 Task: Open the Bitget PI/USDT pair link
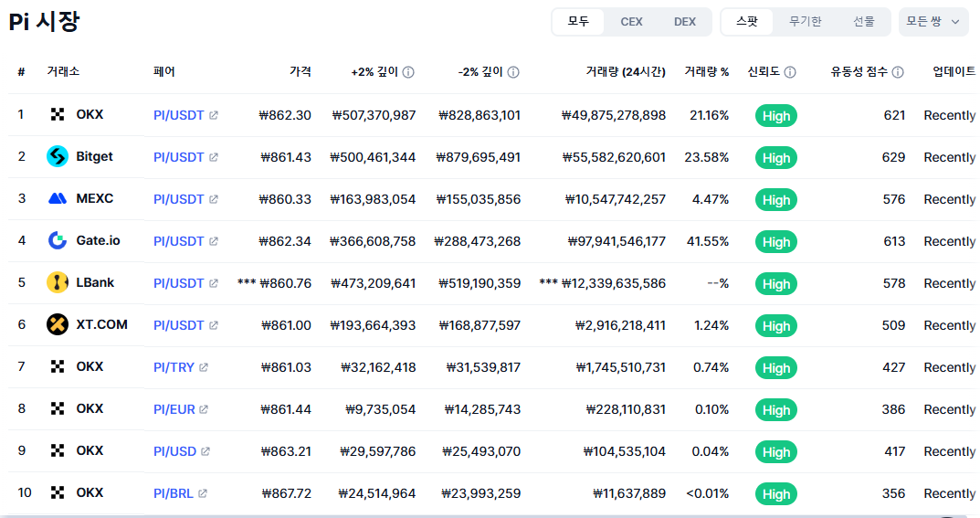pos(179,157)
